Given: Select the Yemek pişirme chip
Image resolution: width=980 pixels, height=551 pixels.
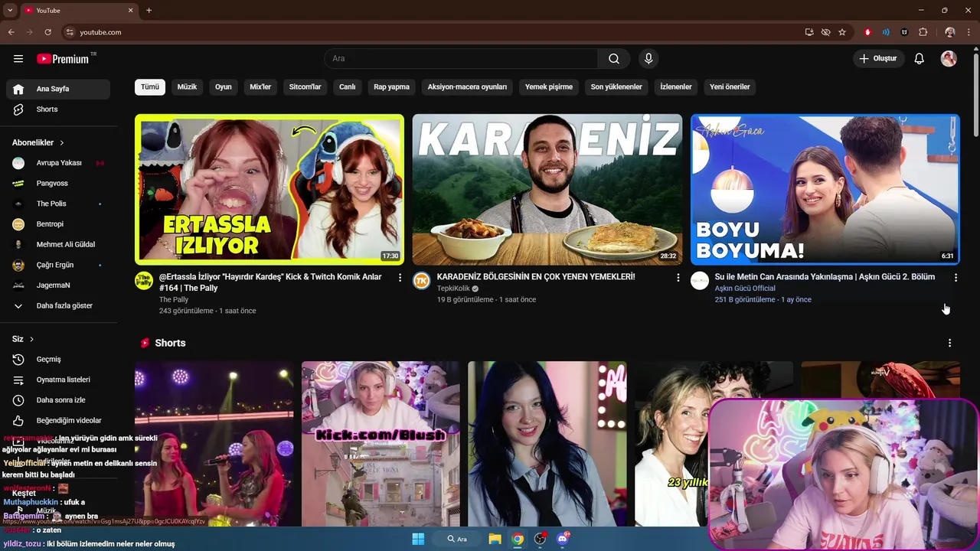Looking at the screenshot, I should coord(549,87).
